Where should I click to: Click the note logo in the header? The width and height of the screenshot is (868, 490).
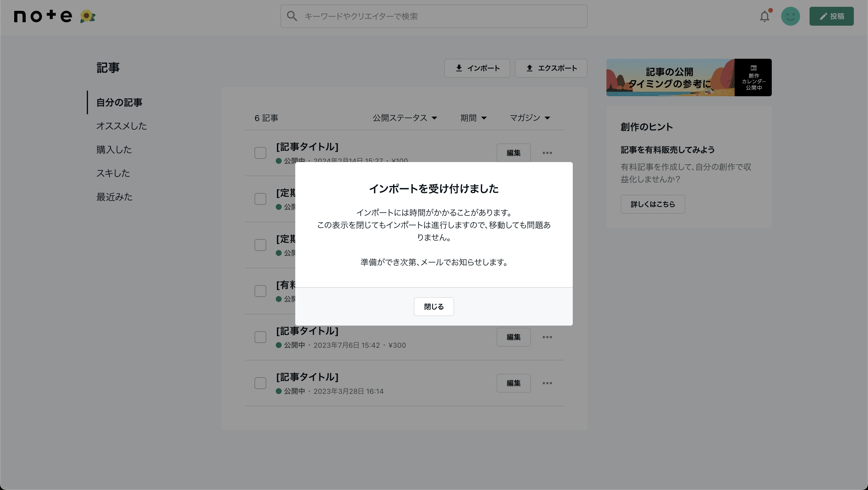pos(43,16)
